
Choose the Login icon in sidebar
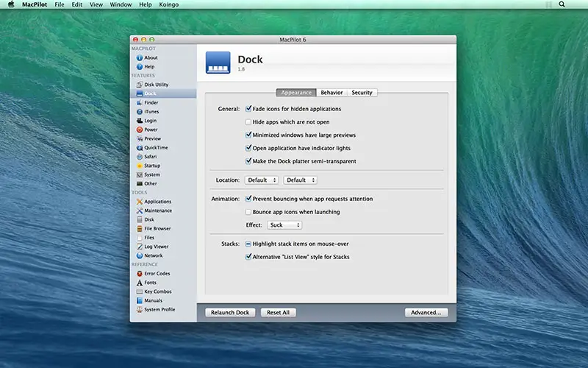pos(140,121)
